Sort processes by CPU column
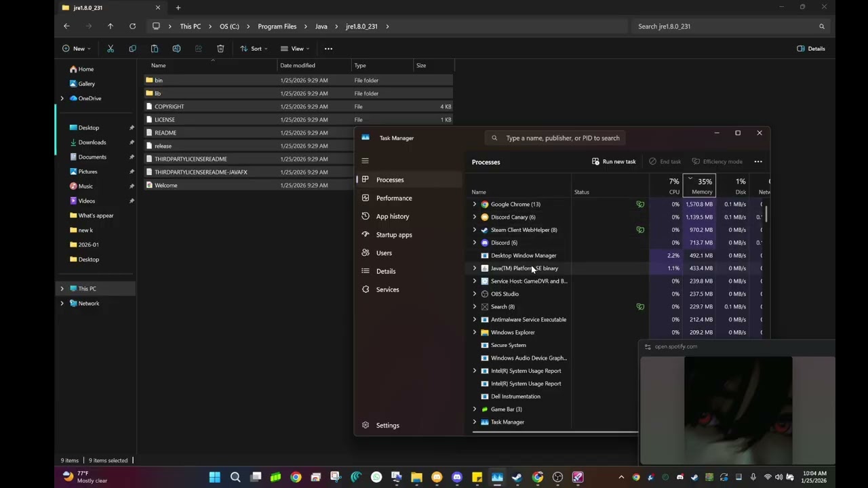The image size is (868, 488). pyautogui.click(x=666, y=186)
